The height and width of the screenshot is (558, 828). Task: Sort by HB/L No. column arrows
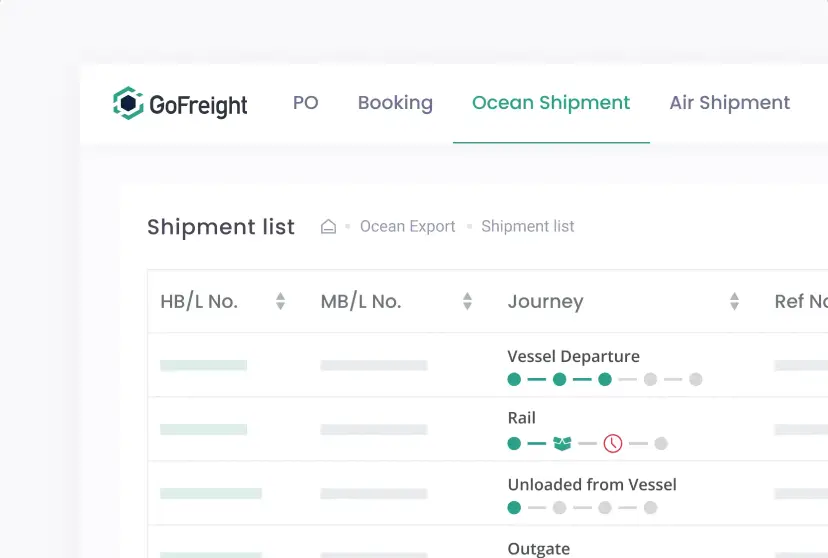pos(281,301)
